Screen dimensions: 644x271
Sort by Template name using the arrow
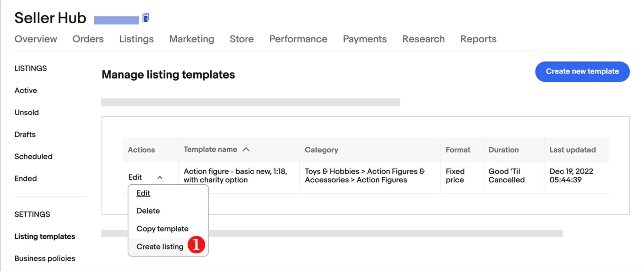pyautogui.click(x=246, y=150)
